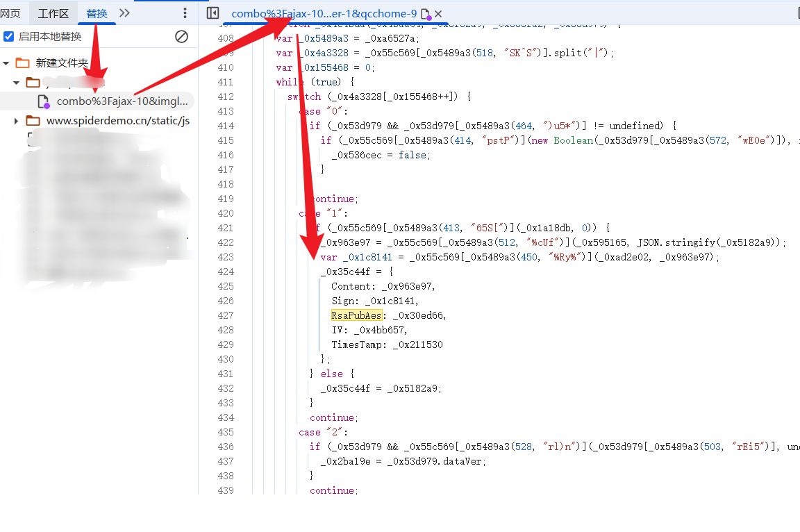This screenshot has width=800, height=532.
Task: Set breakpoint on line 414
Action: pos(226,126)
